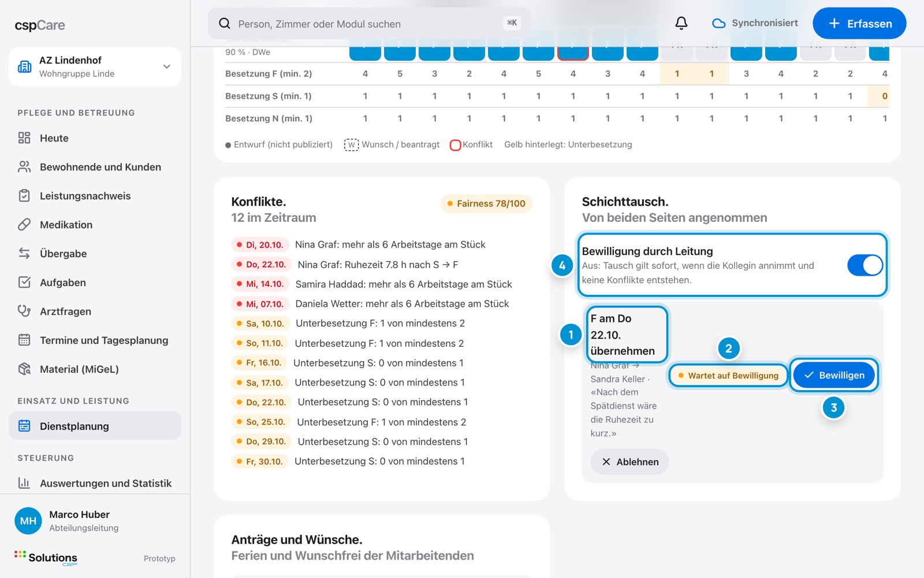
Task: Click the Wartet auf Bewilligung status badge
Action: pos(728,375)
